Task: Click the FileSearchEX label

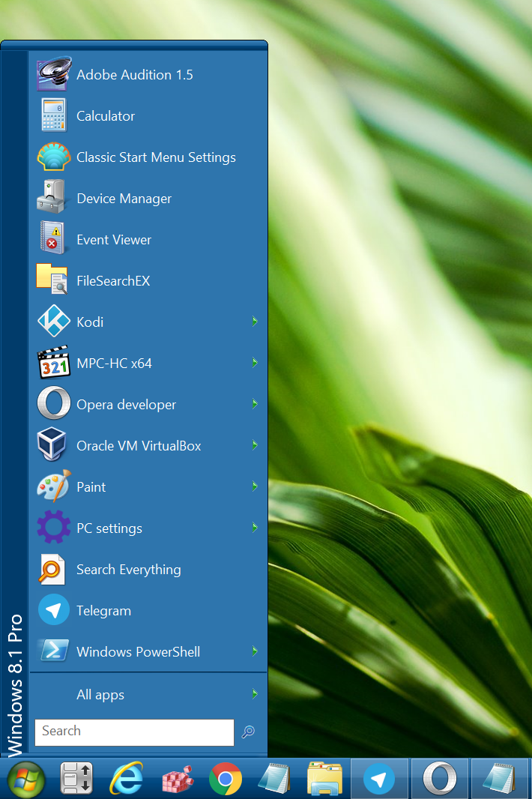Action: tap(113, 281)
